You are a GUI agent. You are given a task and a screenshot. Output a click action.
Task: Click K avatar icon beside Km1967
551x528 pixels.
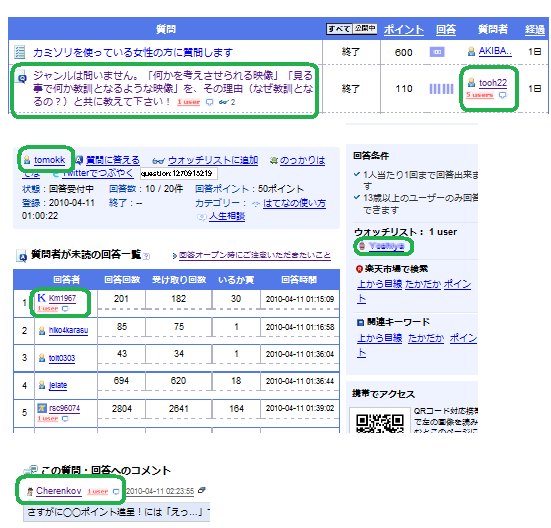41,298
